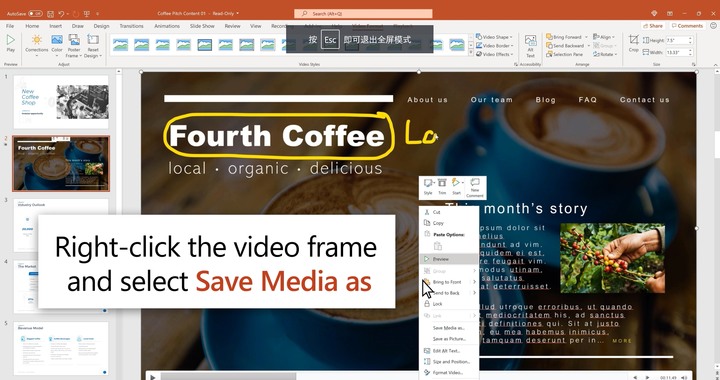Choose Save as Picture in context menu
This screenshot has height=380, width=720.
pos(449,339)
